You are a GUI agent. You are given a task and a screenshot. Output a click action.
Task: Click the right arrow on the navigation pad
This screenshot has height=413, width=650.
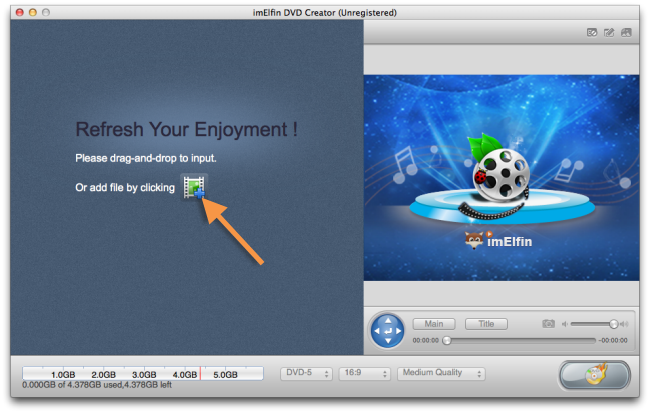coord(398,331)
